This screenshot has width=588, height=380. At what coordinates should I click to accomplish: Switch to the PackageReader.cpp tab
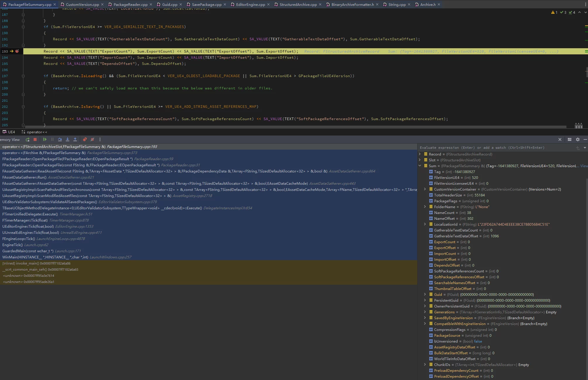130,4
